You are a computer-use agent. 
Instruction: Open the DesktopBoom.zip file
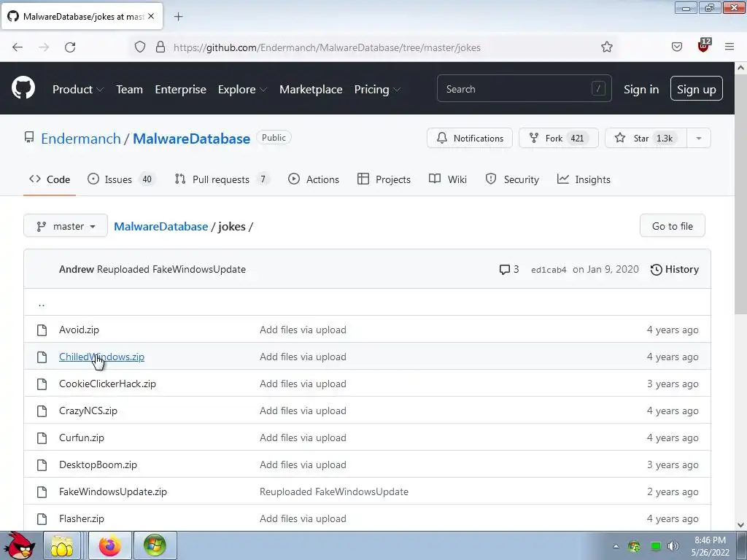[98, 464]
